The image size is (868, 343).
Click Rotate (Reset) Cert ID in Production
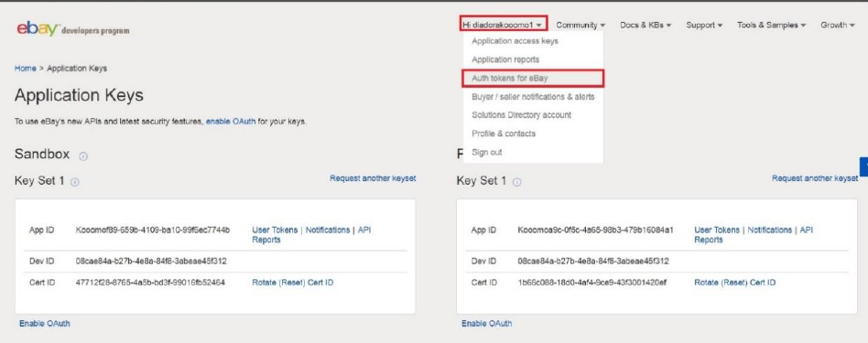(735, 282)
